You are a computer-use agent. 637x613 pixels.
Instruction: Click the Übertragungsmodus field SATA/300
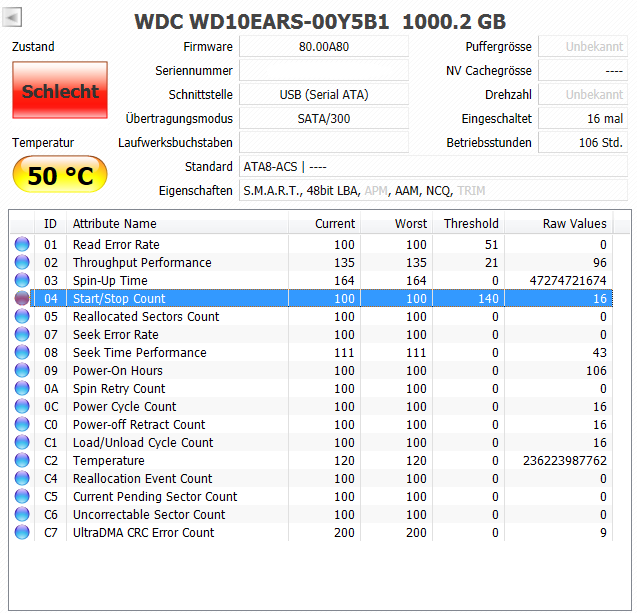(324, 119)
